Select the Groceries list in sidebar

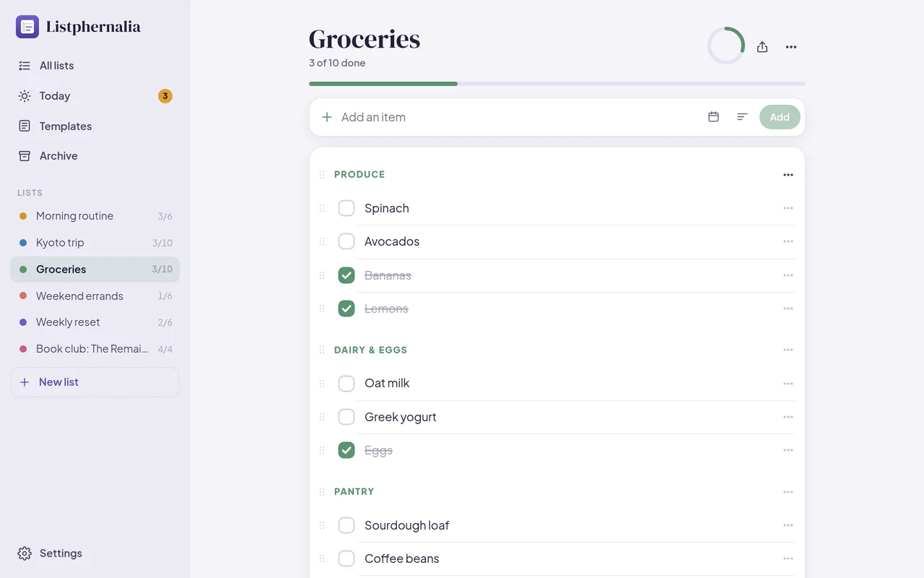(95, 269)
